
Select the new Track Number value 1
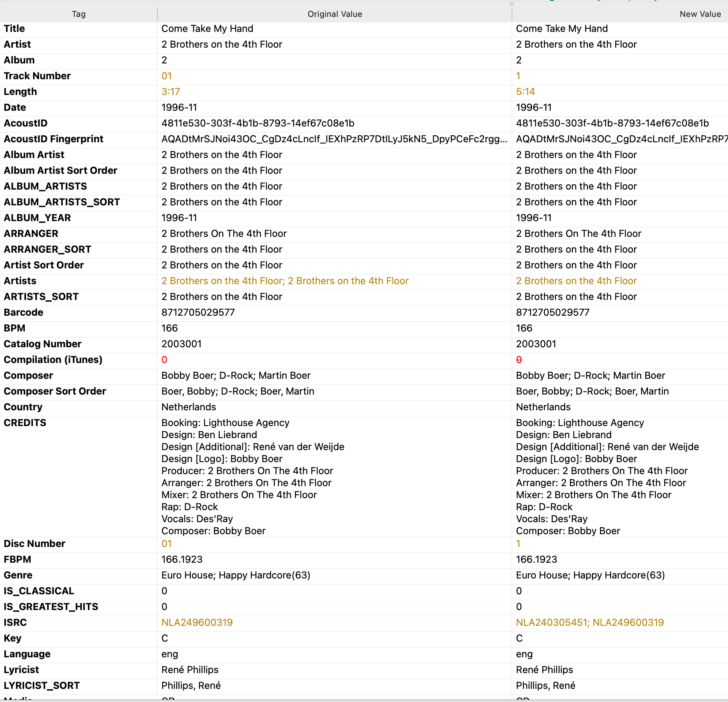point(518,76)
